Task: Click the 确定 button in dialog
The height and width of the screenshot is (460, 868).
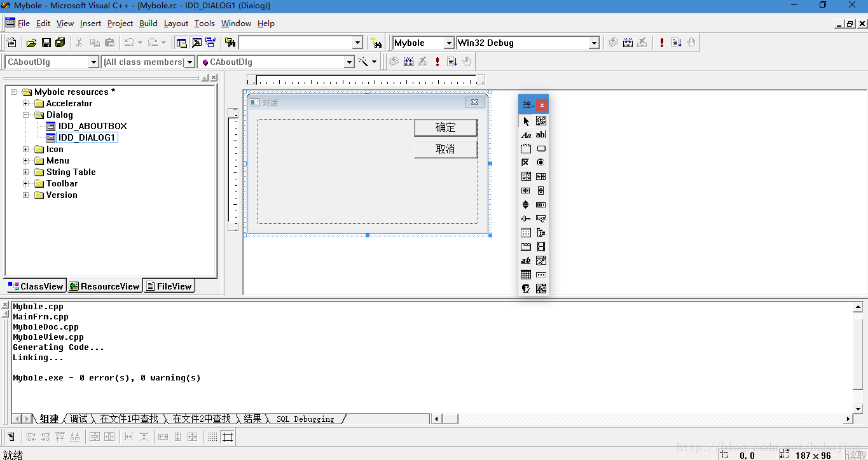Action: (x=445, y=128)
